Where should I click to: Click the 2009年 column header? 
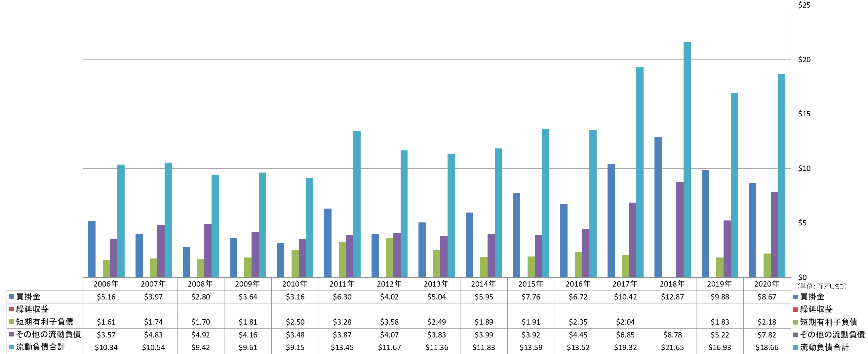248,284
